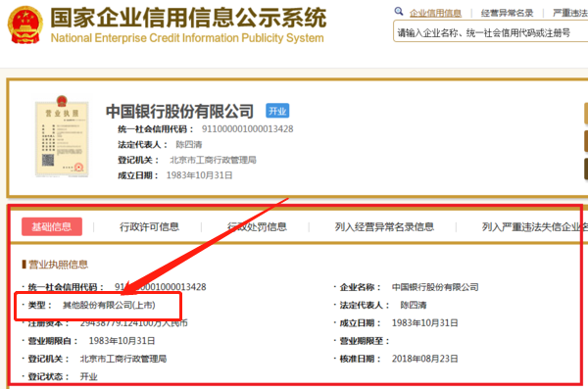Focus the enterprise name search input
The image size is (588, 389).
click(x=491, y=31)
